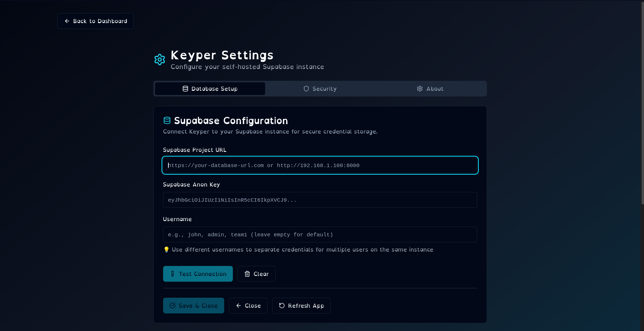The height and width of the screenshot is (331, 644).
Task: Click the Supabase Anon Key input field
Action: 320,200
